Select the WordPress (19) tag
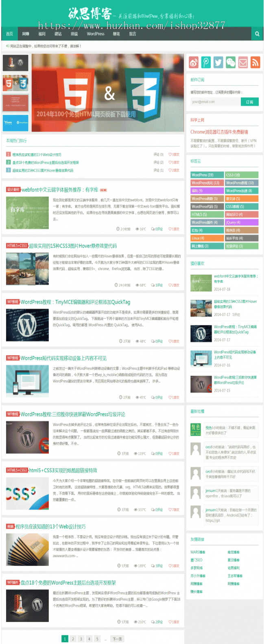Screen dimensions: 264x644 (x=207, y=175)
